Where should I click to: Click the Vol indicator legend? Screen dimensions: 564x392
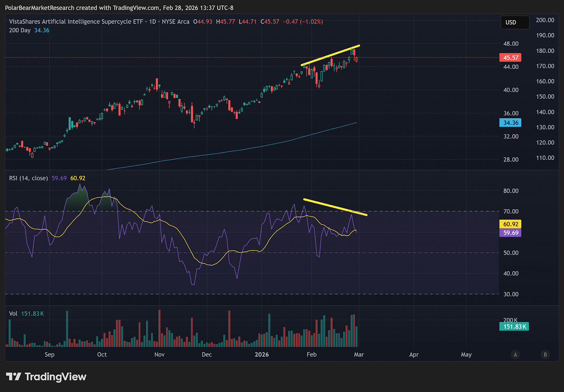(13, 313)
